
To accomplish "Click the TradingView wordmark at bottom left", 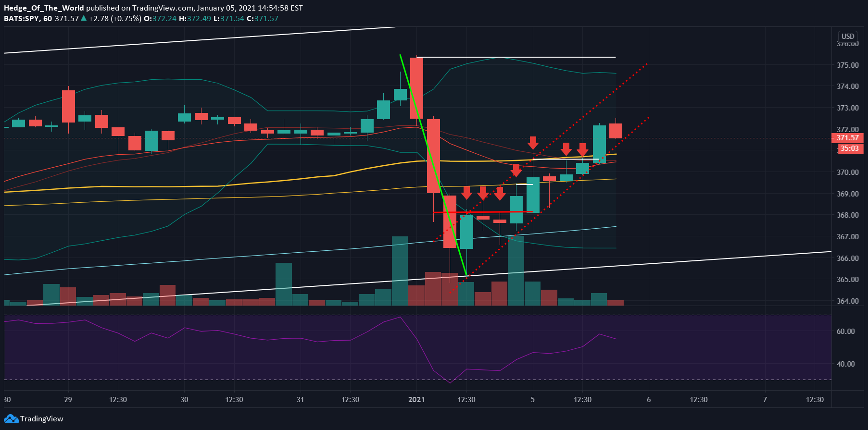I will click(42, 418).
